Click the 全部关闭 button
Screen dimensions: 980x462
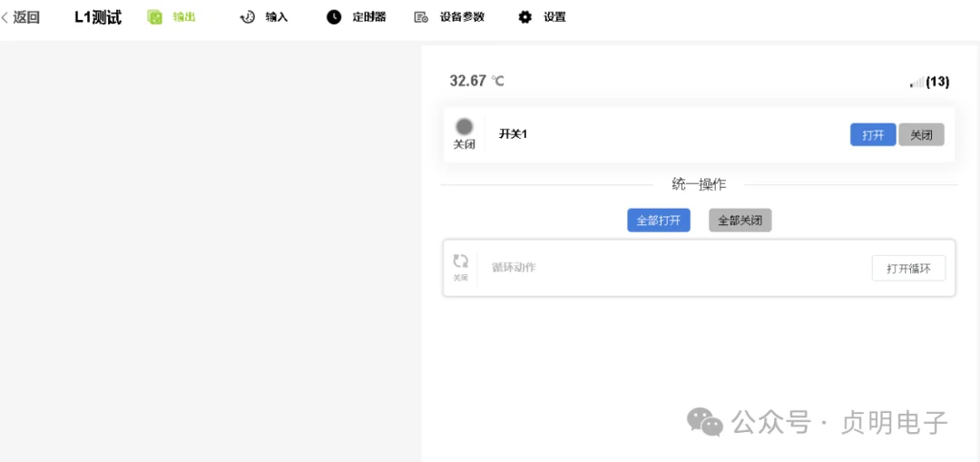740,221
